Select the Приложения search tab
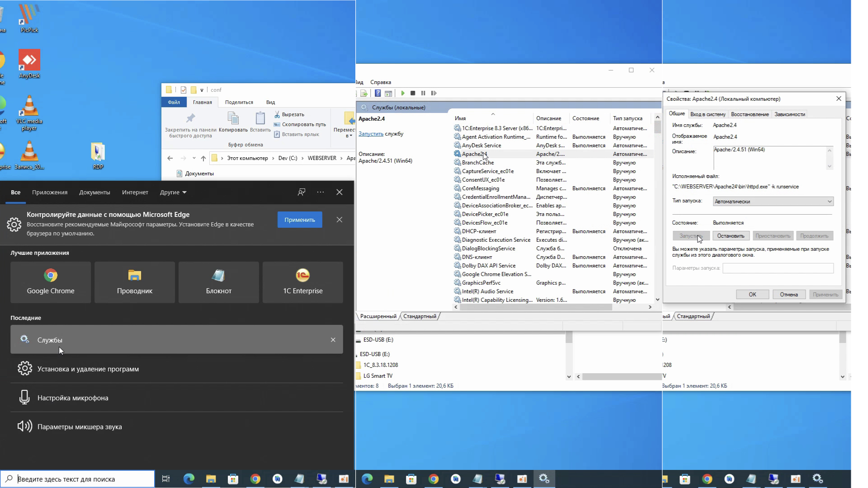This screenshot has height=488, width=868. [x=50, y=192]
